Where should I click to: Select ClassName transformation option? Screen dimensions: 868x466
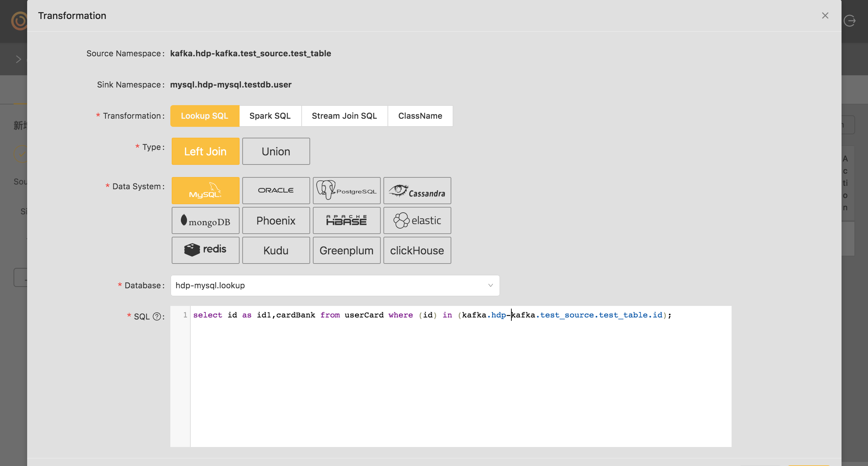coord(420,116)
